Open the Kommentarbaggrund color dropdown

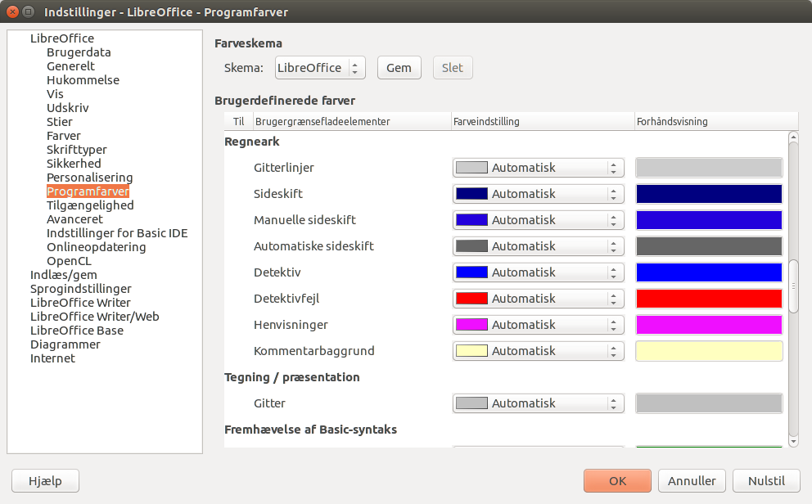point(538,351)
